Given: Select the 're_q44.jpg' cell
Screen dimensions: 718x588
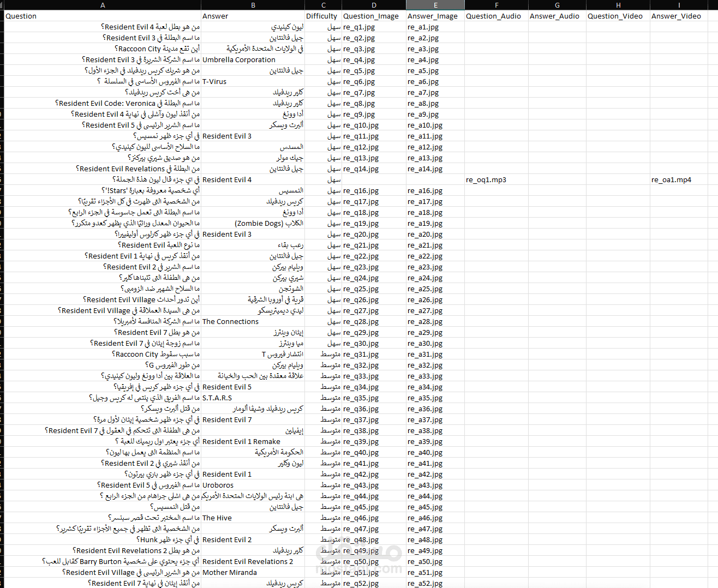Looking at the screenshot, I should [374, 496].
